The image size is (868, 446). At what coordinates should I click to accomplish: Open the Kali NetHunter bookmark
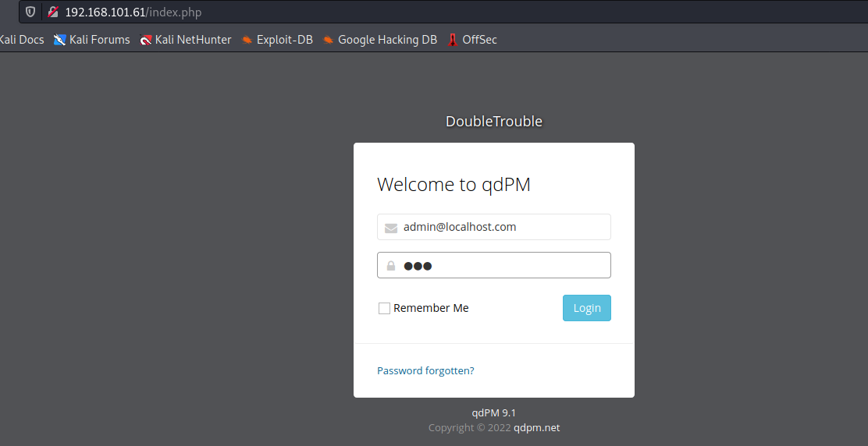(186, 40)
